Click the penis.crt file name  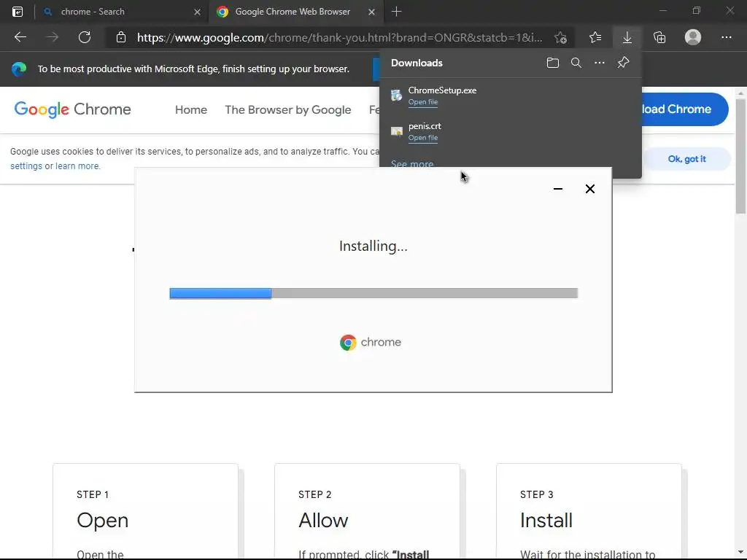point(425,126)
